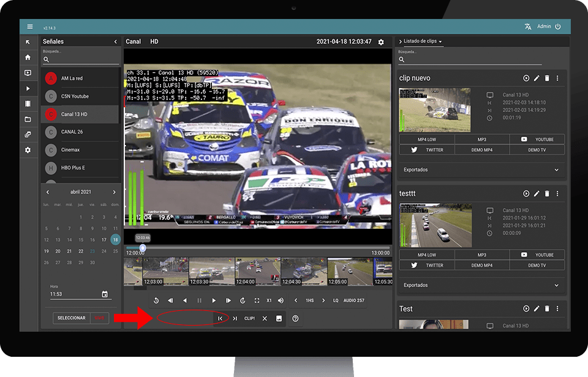Image resolution: width=588 pixels, height=377 pixels.
Task: Toggle the speaker volume icon
Action: pyautogui.click(x=281, y=300)
